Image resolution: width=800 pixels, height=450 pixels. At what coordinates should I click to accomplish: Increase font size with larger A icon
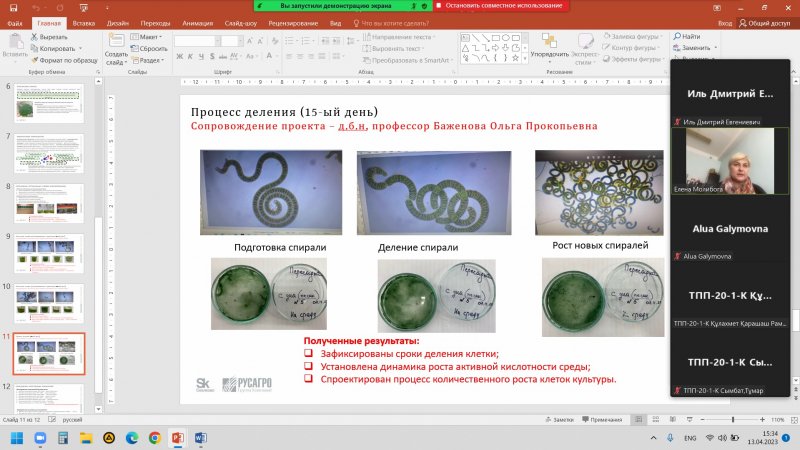(249, 41)
